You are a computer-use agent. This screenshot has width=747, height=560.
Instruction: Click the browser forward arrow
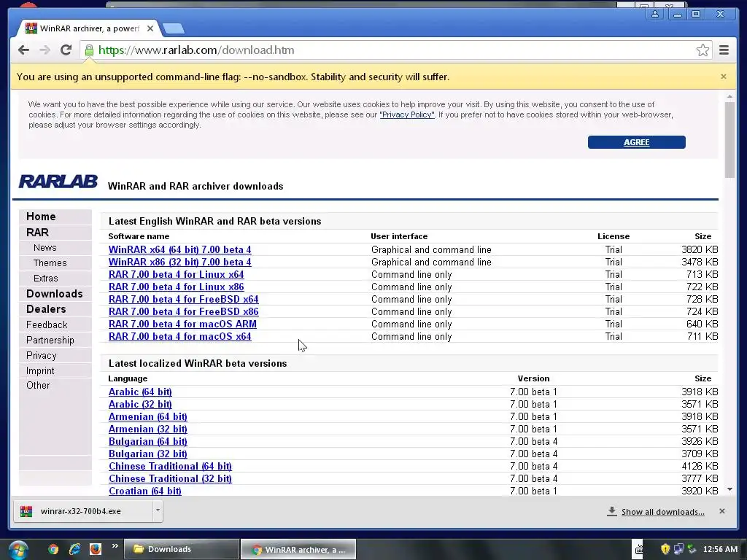pyautogui.click(x=44, y=50)
